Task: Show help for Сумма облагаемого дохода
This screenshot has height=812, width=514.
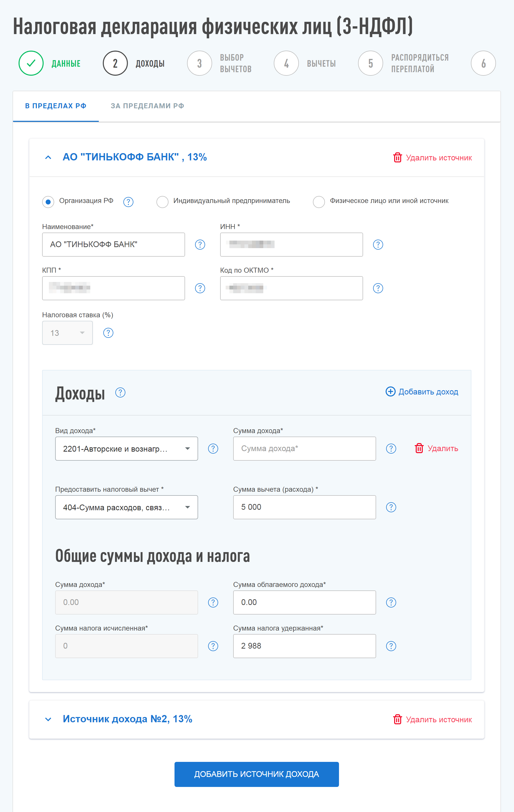Action: [x=391, y=602]
